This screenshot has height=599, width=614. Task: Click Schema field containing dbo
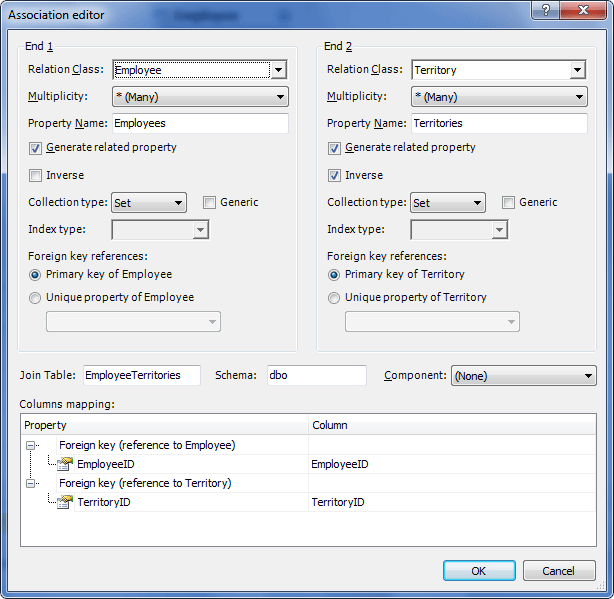[x=317, y=375]
